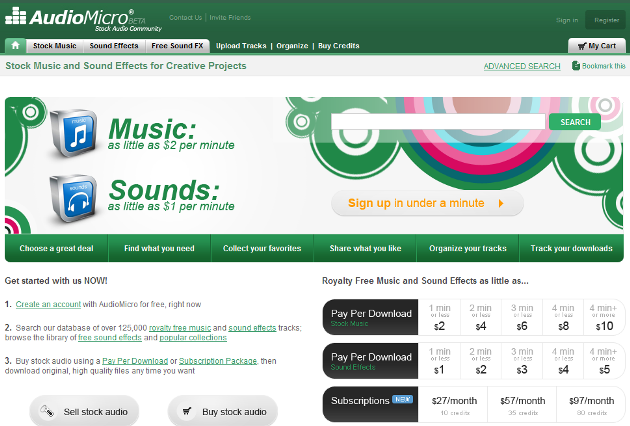
Task: Select Upload Tracks in the navigation
Action: pos(241,46)
